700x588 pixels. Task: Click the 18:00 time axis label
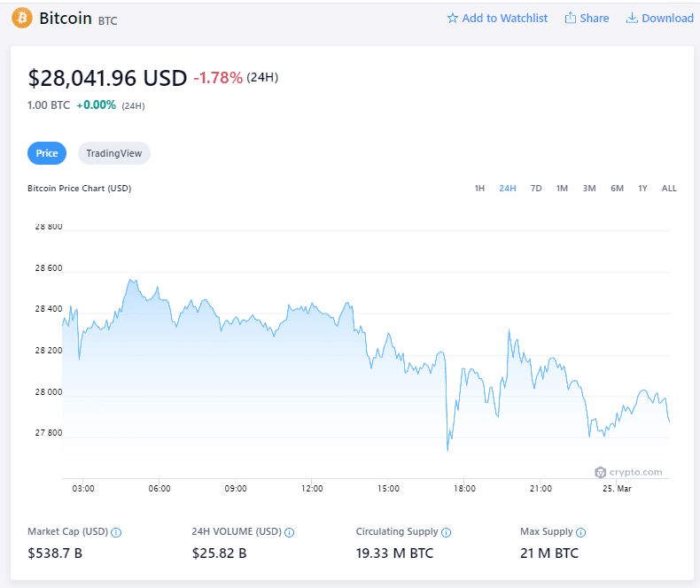pos(464,489)
